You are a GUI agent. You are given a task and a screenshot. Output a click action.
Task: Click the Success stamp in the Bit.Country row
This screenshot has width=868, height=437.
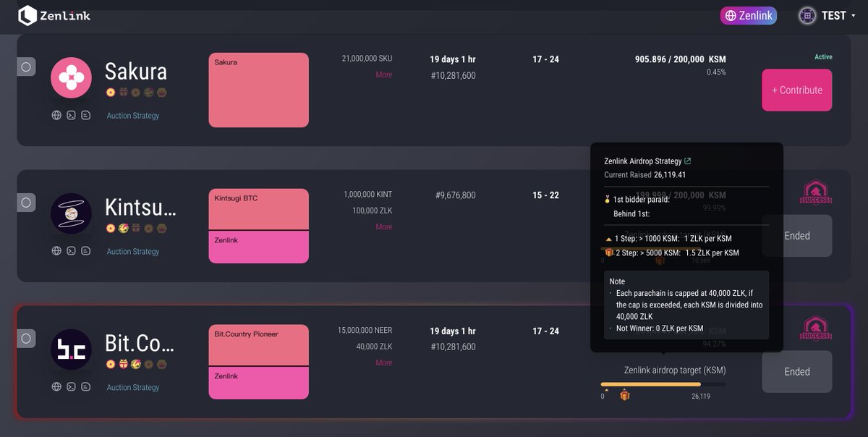(815, 328)
